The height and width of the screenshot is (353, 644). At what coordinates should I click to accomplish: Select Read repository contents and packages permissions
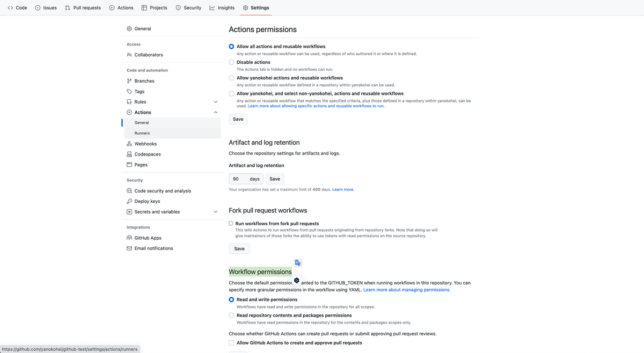click(231, 315)
